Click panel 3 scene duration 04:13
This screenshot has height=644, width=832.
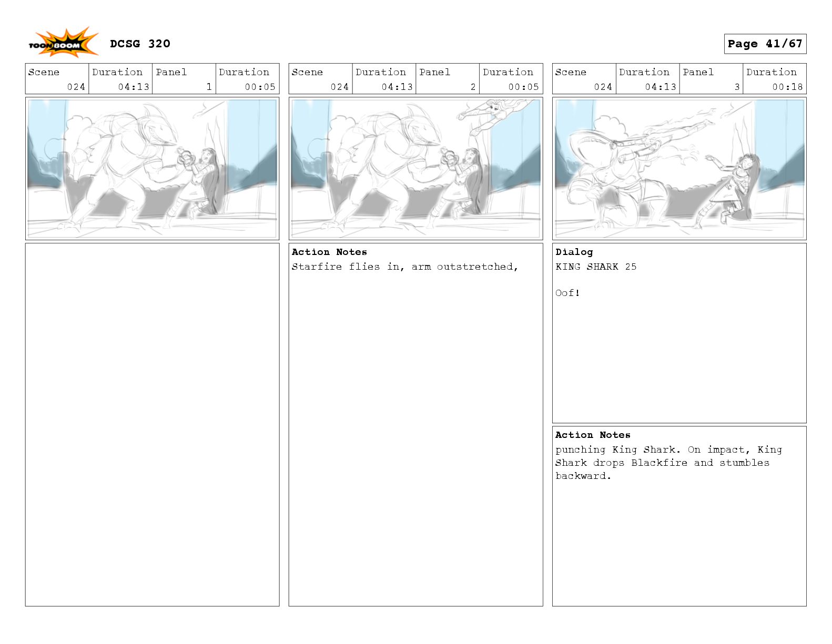661,87
